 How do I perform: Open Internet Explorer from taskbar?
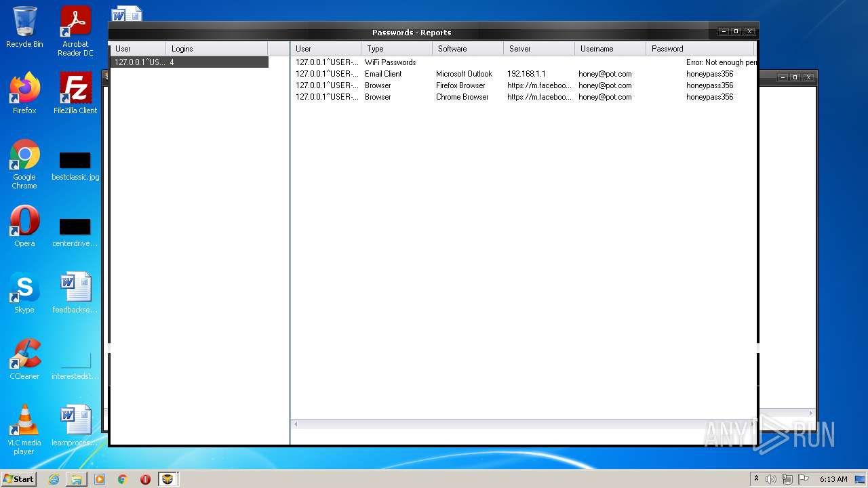(54, 479)
